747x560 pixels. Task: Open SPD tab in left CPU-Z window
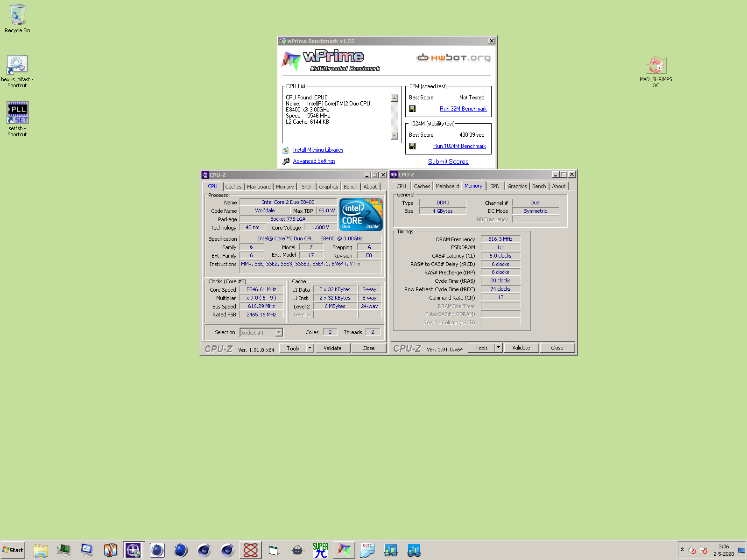[x=306, y=187]
